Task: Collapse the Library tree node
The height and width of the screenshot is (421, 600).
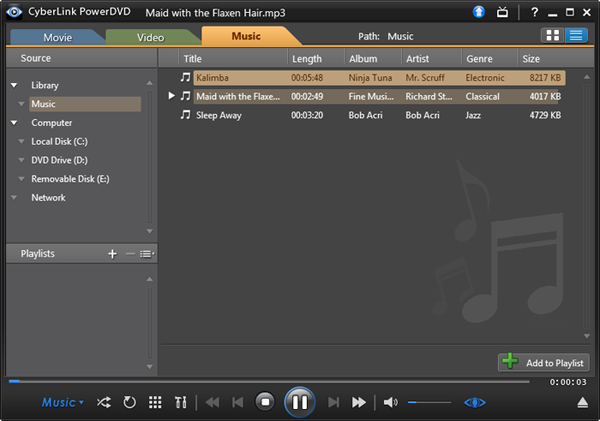Action: pyautogui.click(x=14, y=85)
